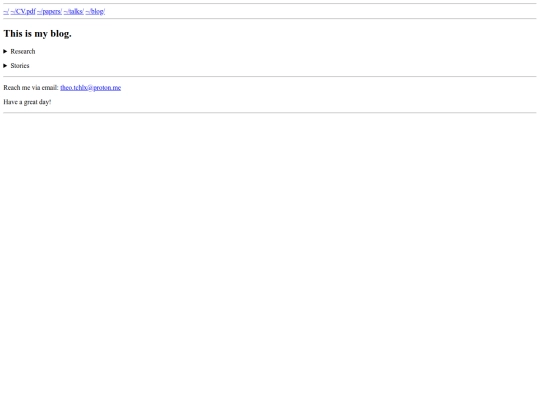This screenshot has width=540, height=405.
Task: Visit the ~/talks/ link
Action: pyautogui.click(x=74, y=11)
